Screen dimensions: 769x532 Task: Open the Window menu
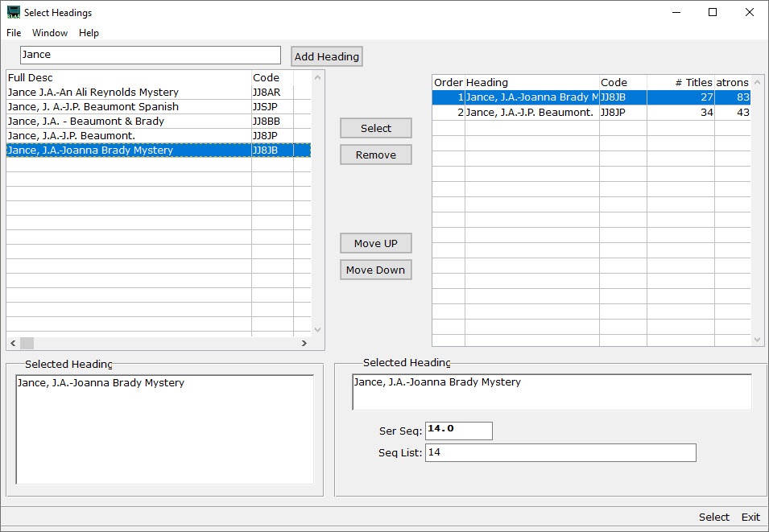(50, 33)
